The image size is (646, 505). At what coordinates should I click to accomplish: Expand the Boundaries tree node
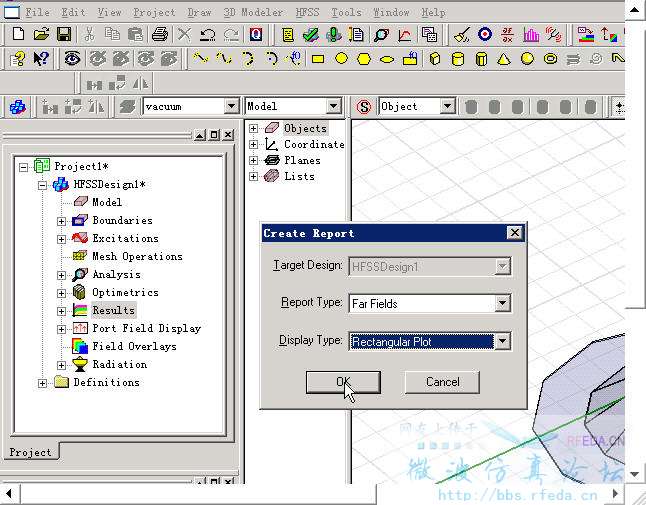point(61,221)
